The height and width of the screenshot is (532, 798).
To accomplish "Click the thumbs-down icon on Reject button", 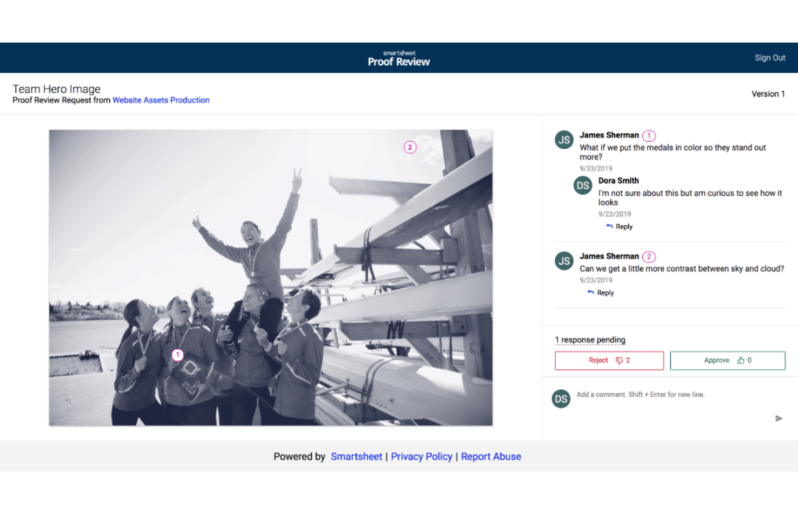I will point(618,360).
